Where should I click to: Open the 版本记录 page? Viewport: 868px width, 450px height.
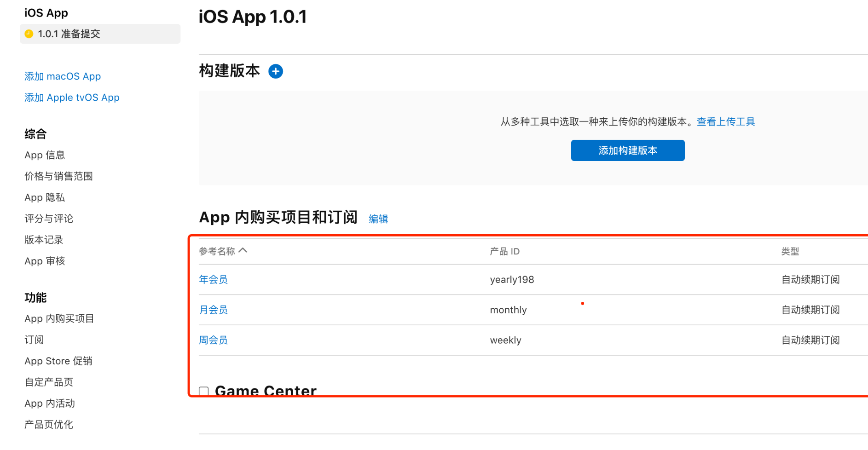(43, 240)
